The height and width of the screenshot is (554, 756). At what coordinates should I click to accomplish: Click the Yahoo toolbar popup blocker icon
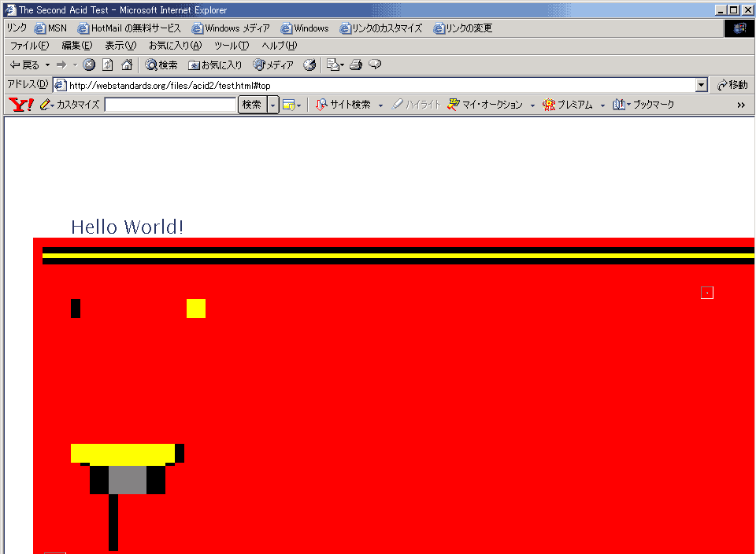coord(289,105)
